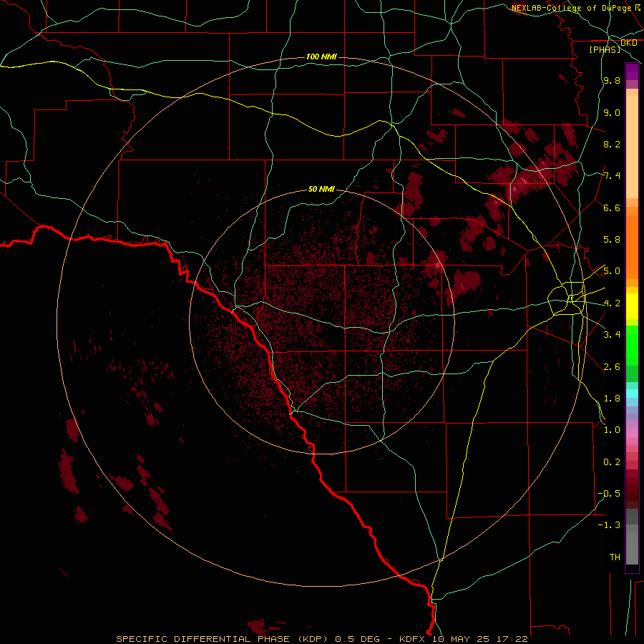This screenshot has height=644, width=644.
Task: Click the [PHAS] legend label
Action: (x=605, y=49)
